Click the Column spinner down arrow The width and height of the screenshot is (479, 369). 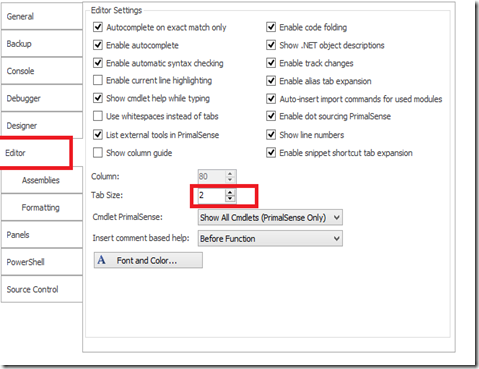coord(230,180)
